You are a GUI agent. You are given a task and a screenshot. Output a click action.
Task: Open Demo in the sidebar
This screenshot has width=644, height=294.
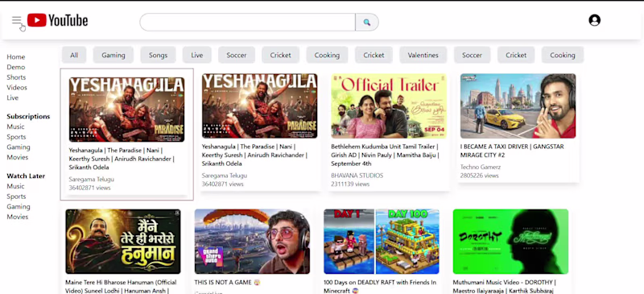pyautogui.click(x=15, y=67)
